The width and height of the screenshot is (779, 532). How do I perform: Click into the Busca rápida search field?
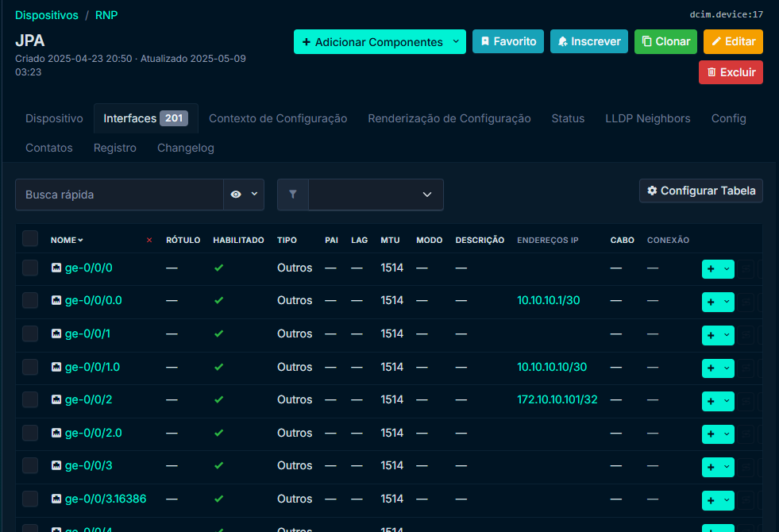119,195
